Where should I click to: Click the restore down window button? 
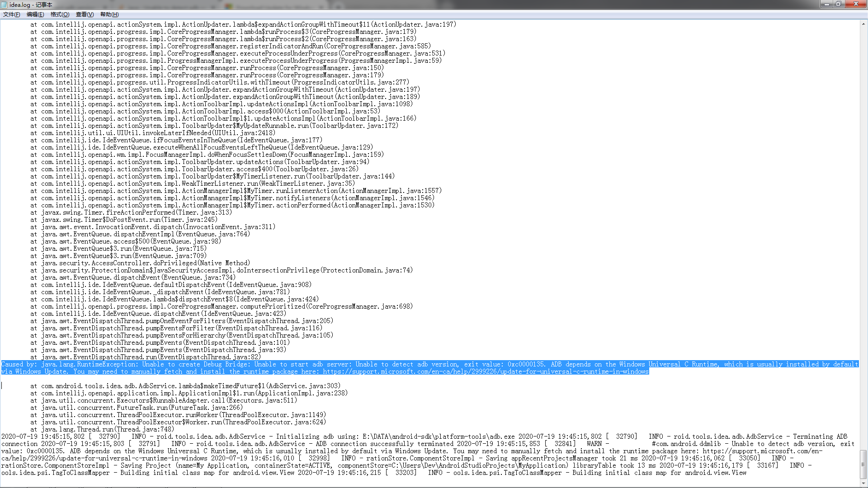click(x=838, y=4)
